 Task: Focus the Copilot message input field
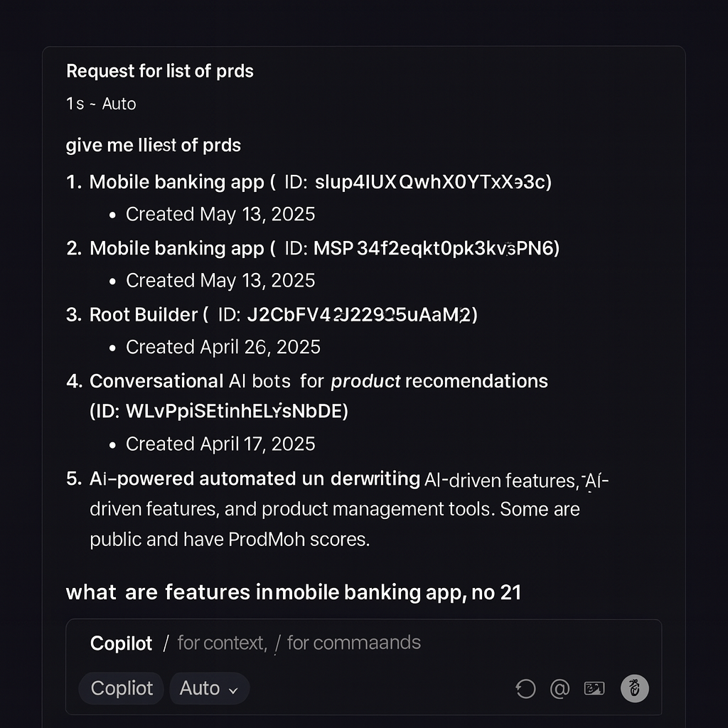click(x=355, y=643)
